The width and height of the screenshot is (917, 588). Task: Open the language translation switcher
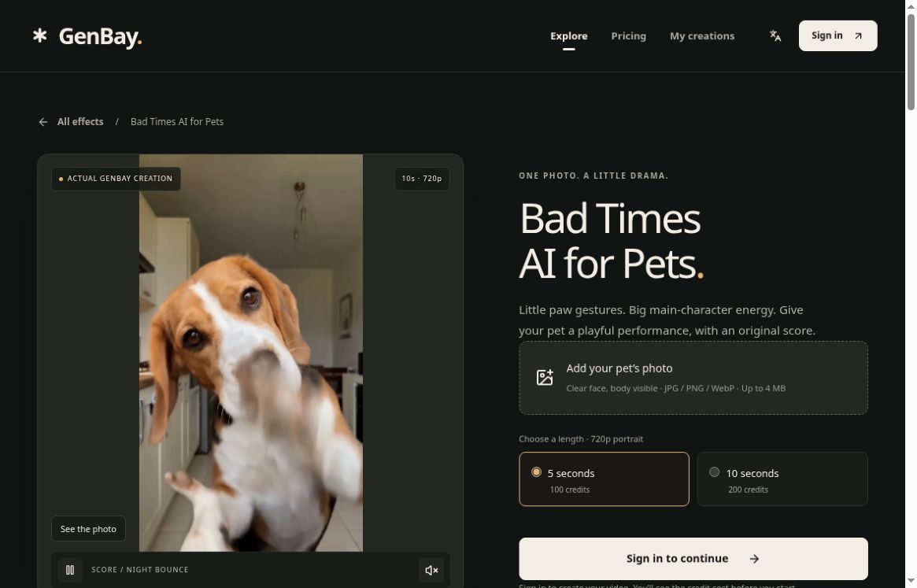(775, 35)
